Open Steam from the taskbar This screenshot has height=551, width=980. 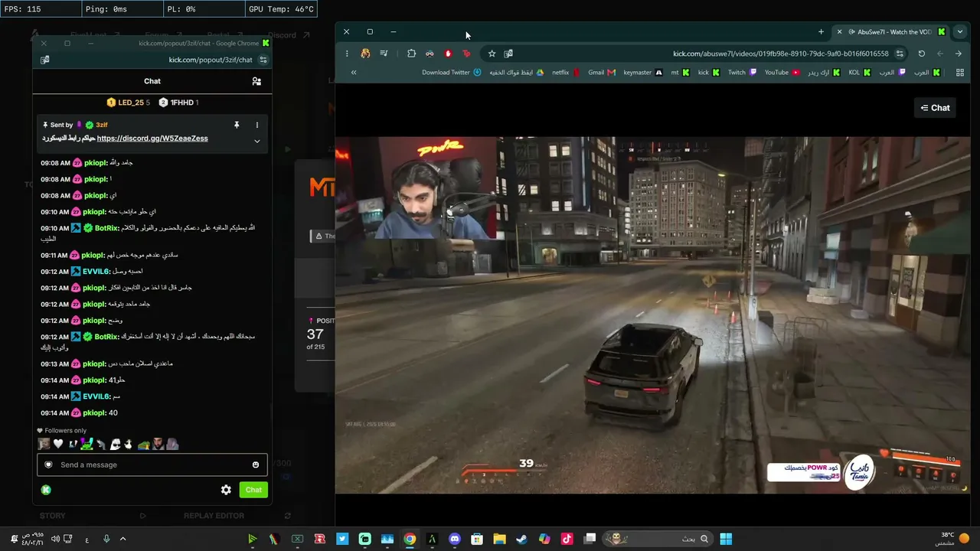521,539
